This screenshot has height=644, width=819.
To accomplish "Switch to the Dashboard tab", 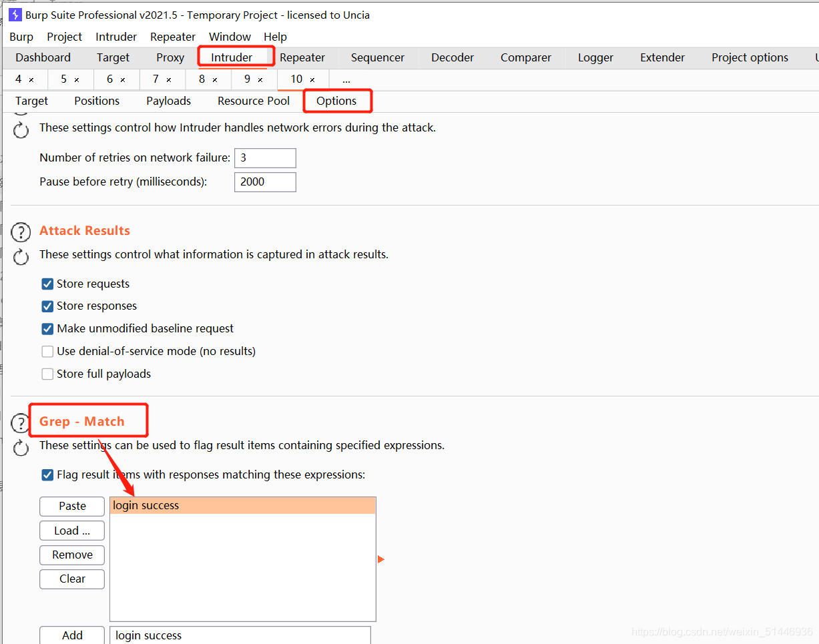I will (43, 57).
